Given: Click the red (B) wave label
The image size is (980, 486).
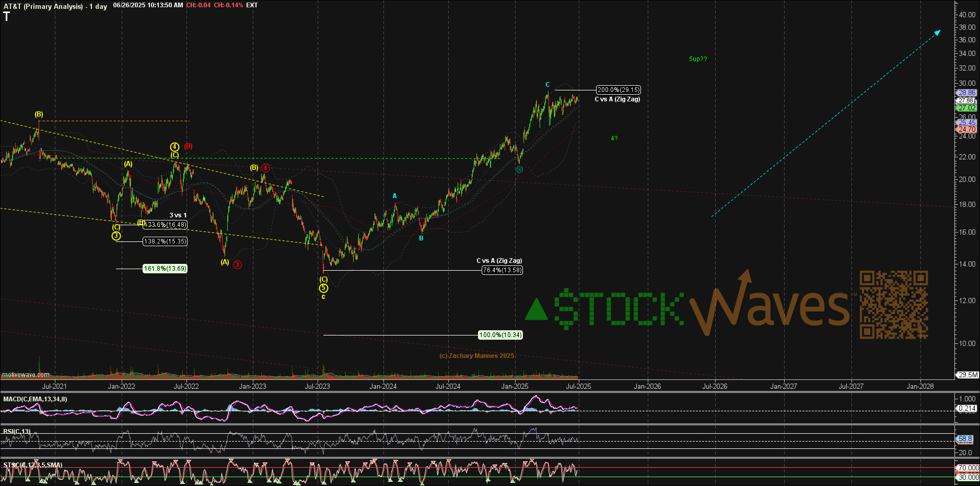Looking at the screenshot, I should [x=188, y=146].
